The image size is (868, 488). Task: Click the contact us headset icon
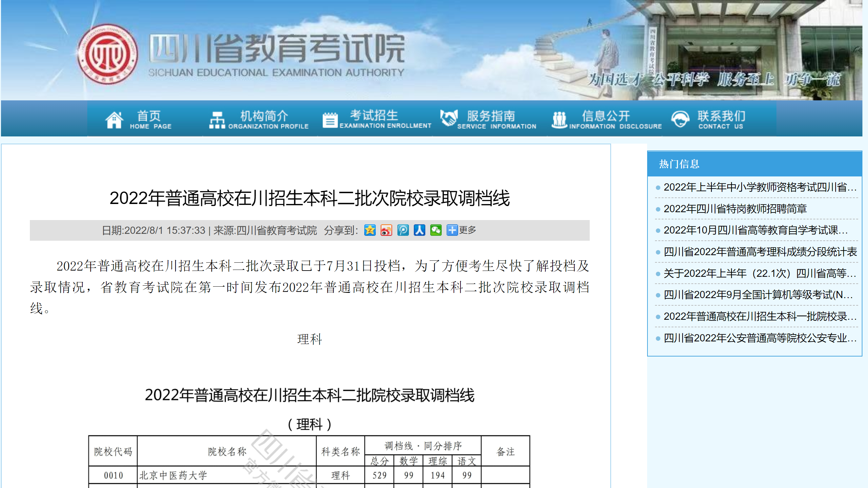pos(680,119)
